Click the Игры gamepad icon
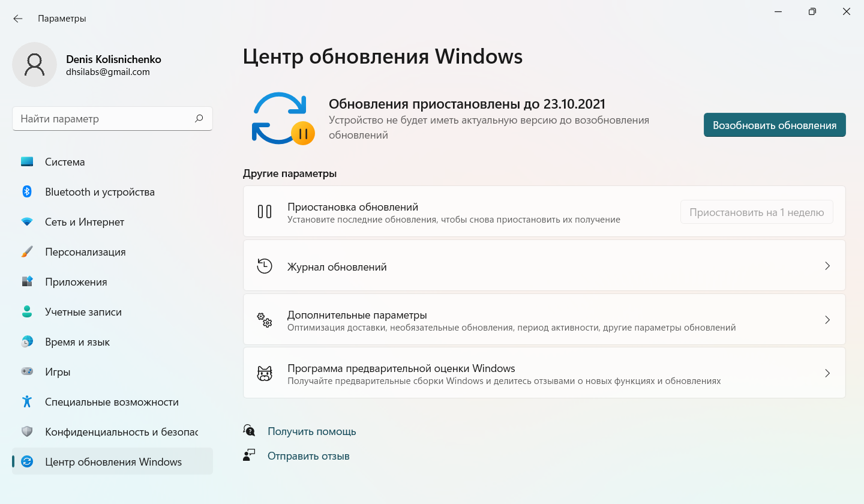The height and width of the screenshot is (504, 864). click(x=27, y=372)
